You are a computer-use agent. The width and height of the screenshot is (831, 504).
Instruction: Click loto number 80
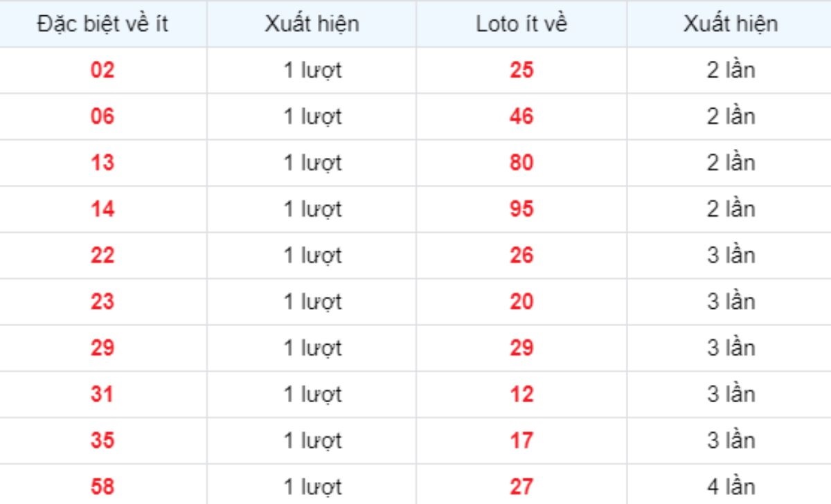[x=521, y=163]
